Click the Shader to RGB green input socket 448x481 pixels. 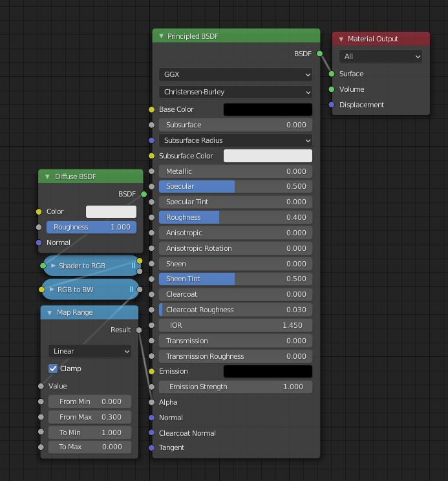(43, 266)
